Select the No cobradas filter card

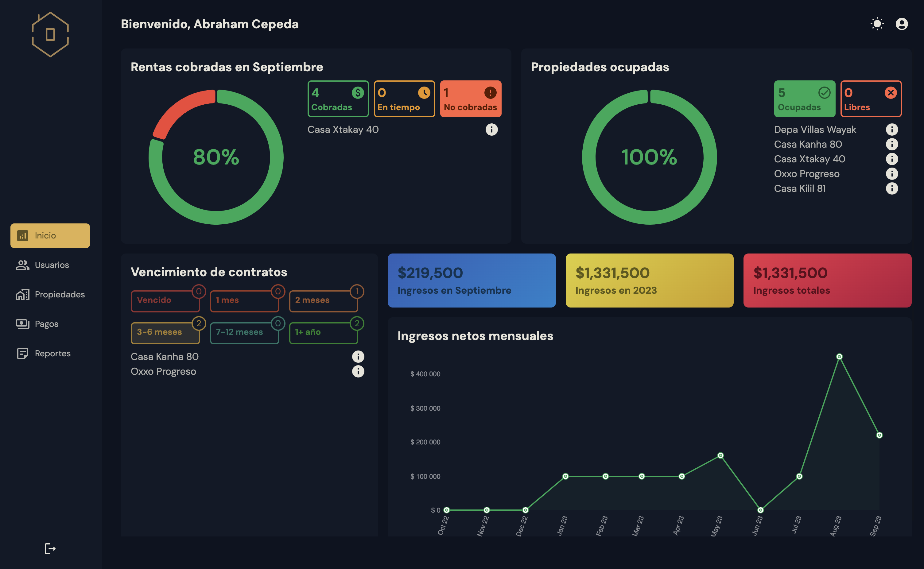click(x=471, y=99)
